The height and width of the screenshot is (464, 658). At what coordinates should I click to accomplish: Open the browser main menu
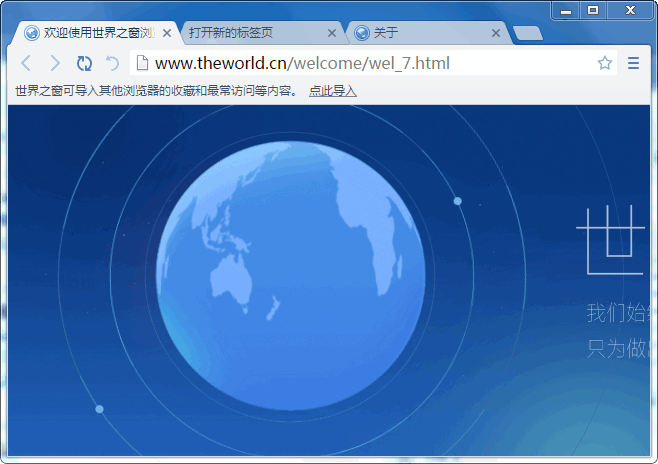[x=633, y=63]
